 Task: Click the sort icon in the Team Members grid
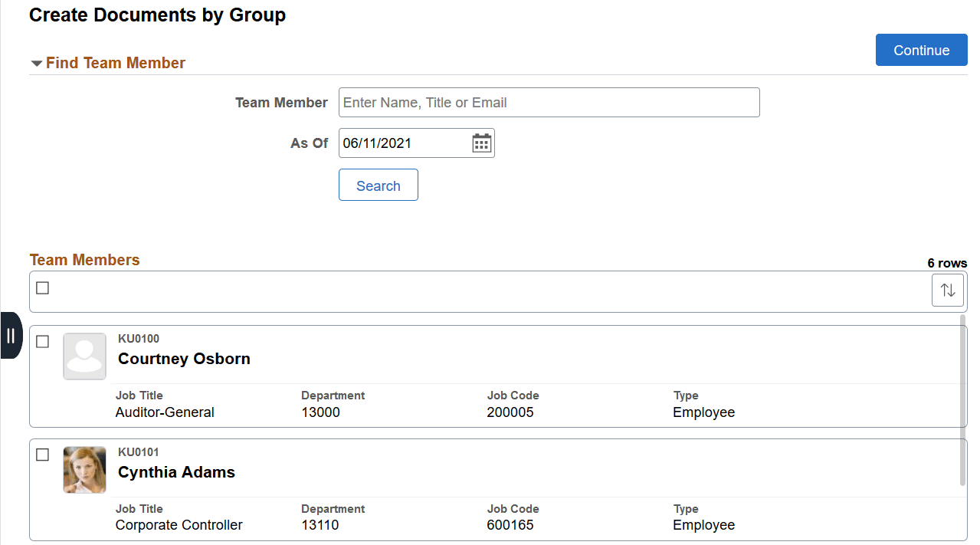point(947,290)
